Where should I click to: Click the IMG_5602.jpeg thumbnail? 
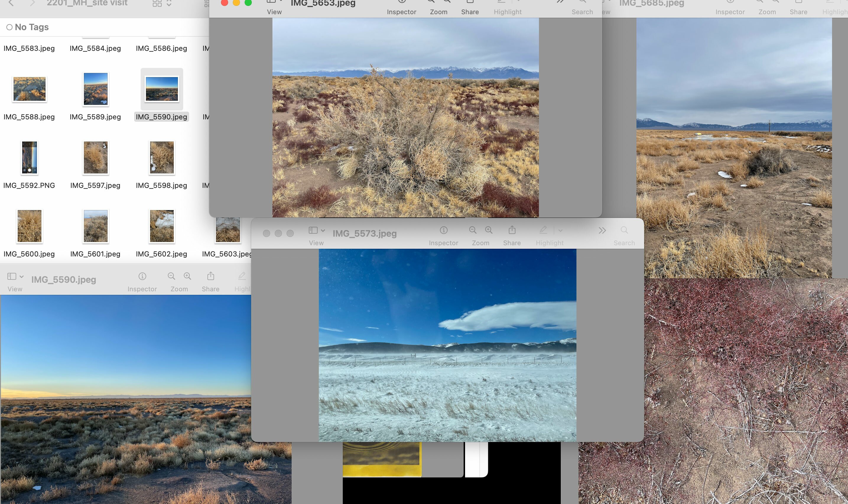pyautogui.click(x=162, y=226)
